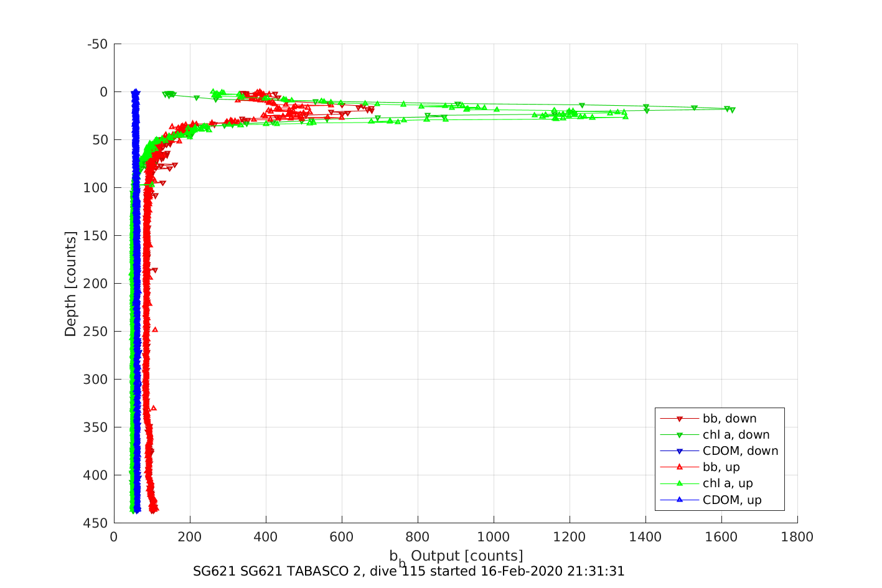Click the y-axis tick label -50
Screen dimensions: 882x588
click(x=97, y=44)
